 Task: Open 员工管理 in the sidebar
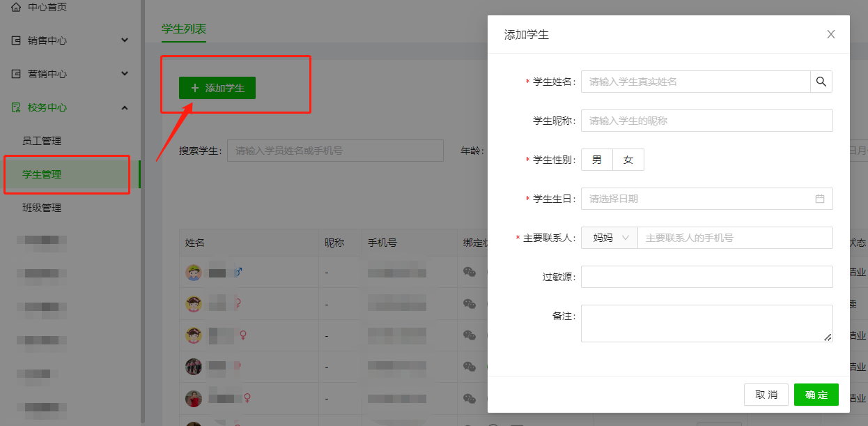(42, 141)
